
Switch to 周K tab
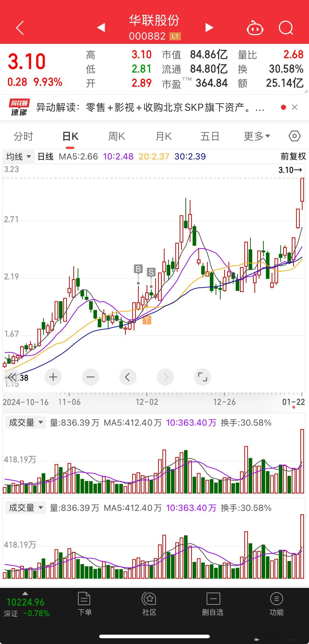pos(117,136)
